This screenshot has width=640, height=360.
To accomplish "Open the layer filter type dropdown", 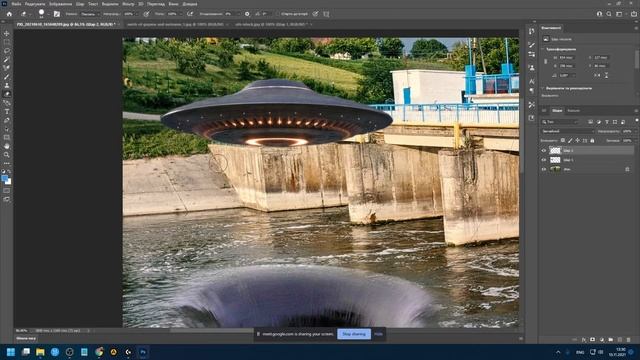I will click(x=560, y=122).
